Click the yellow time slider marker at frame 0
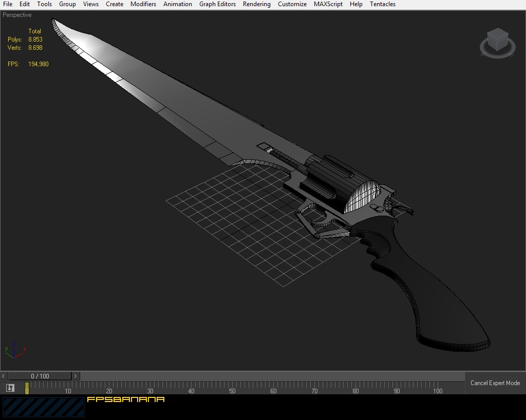Screen dimensions: 526x420 27,389
